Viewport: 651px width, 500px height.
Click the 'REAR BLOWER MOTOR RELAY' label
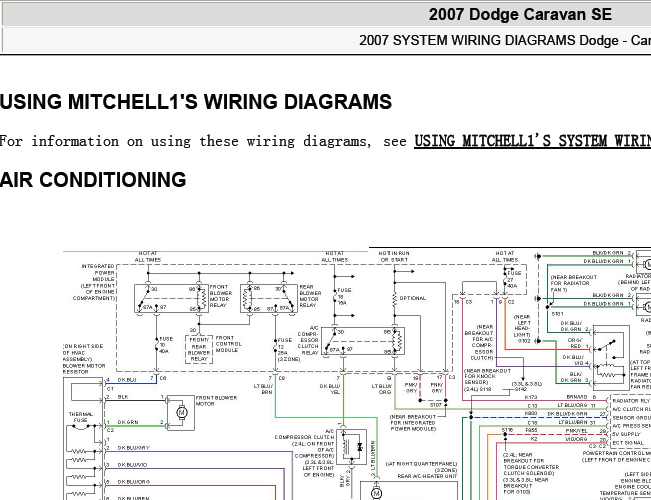[x=310, y=296]
